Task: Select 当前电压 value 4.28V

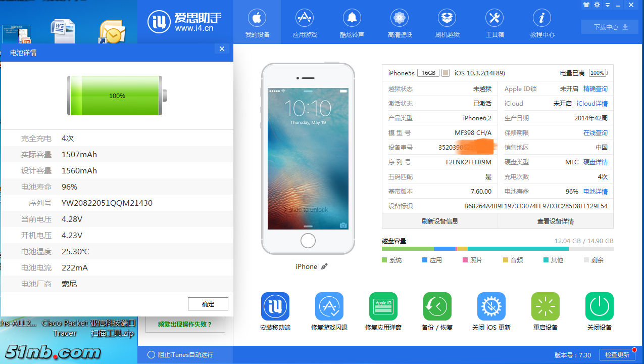Action: click(x=72, y=219)
